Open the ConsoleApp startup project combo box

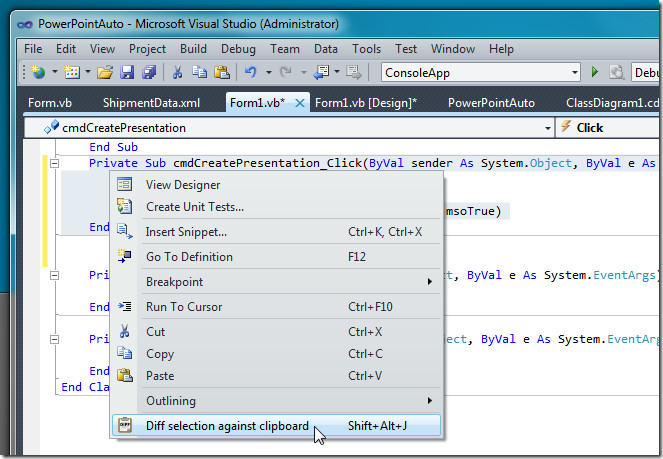480,73
